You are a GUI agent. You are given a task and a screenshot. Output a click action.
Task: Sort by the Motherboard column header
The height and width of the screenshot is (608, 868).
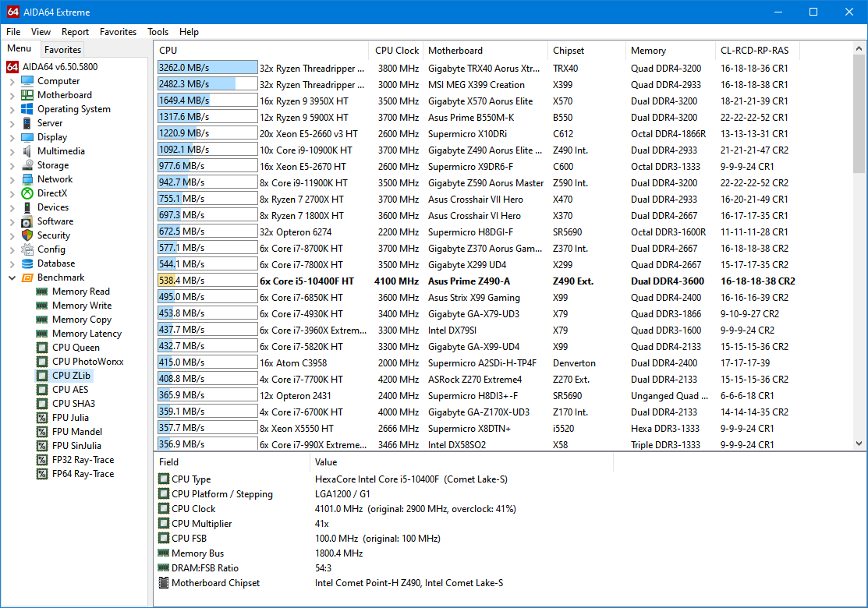tap(486, 51)
